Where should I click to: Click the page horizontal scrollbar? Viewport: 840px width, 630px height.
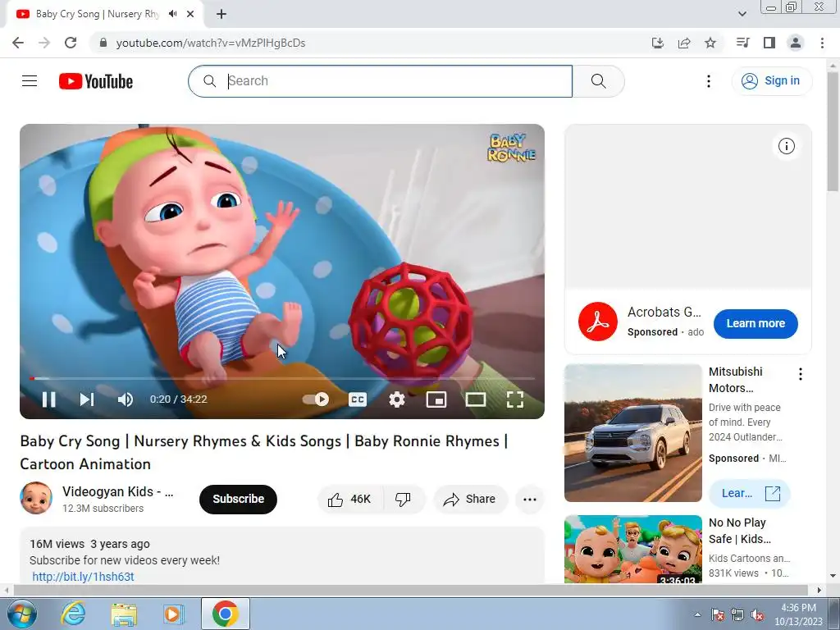[410, 590]
